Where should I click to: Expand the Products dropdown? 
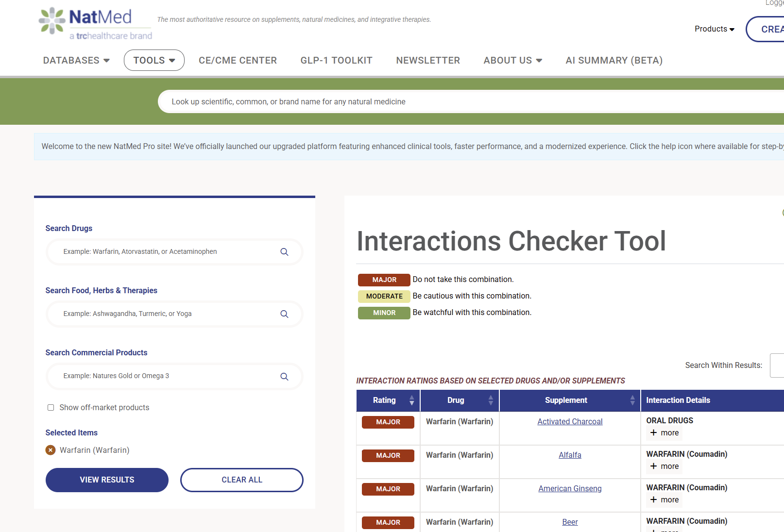[714, 29]
